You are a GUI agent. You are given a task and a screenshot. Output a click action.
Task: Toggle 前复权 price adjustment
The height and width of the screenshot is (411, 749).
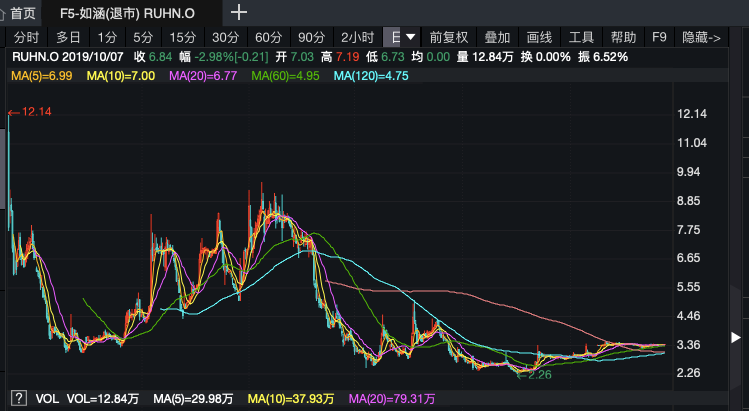(x=449, y=38)
